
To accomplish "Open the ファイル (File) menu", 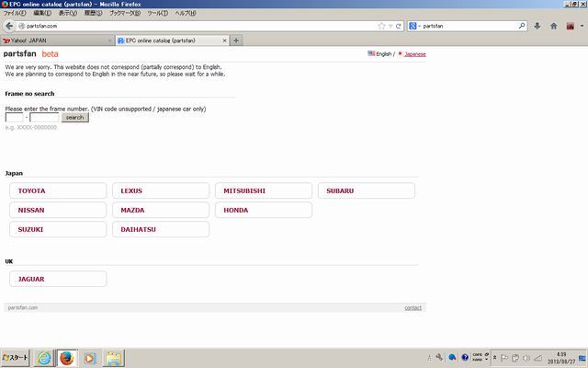I will (15, 13).
